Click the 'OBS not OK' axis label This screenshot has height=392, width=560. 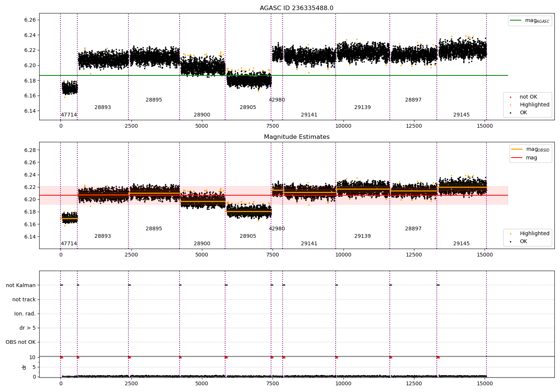[x=21, y=342]
